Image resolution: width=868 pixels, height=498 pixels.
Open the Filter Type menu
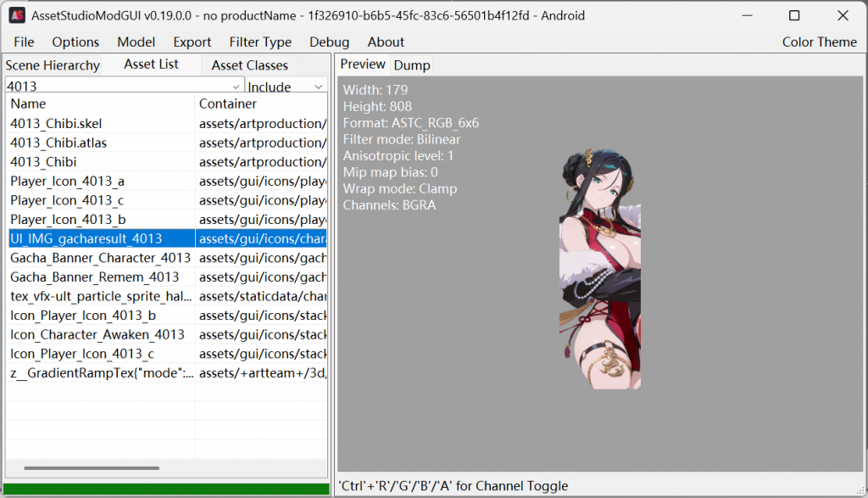260,42
